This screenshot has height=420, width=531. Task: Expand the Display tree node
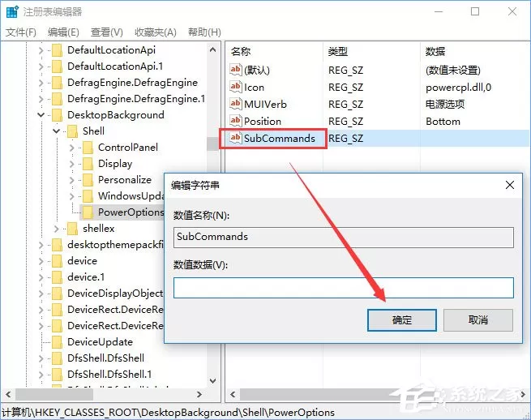[72, 164]
